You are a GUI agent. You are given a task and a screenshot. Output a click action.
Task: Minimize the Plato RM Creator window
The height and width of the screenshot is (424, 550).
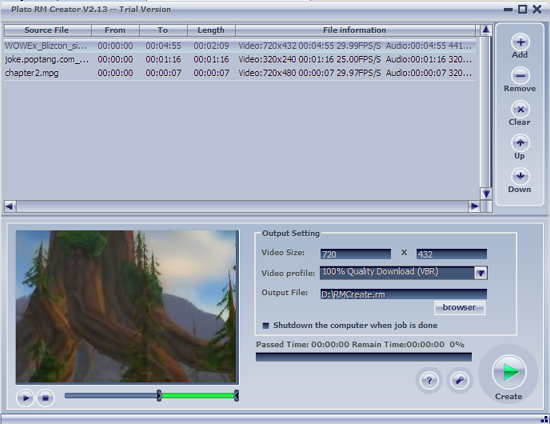508,9
